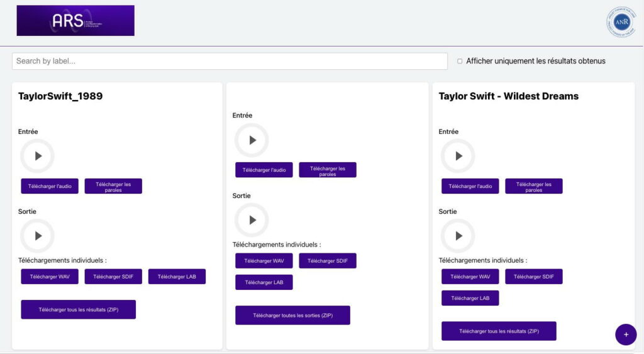Play the Sortie audio of Wildest Dreams card
644x354 pixels.
pyautogui.click(x=458, y=236)
